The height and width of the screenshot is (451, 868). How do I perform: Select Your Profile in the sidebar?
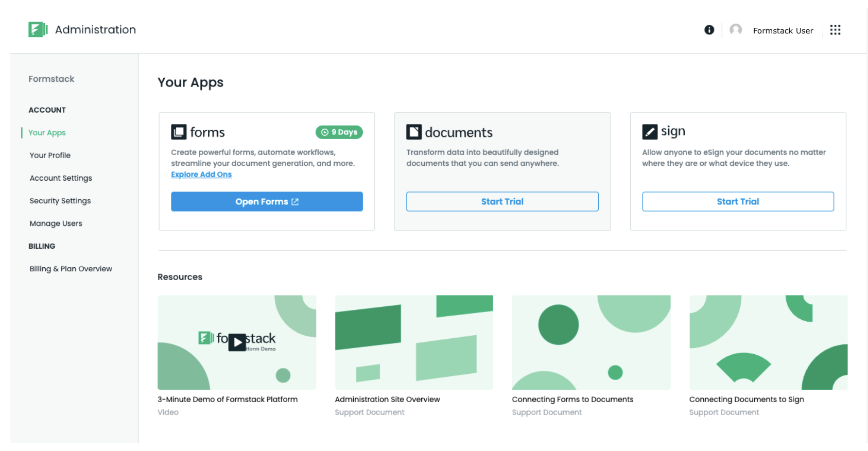(50, 155)
